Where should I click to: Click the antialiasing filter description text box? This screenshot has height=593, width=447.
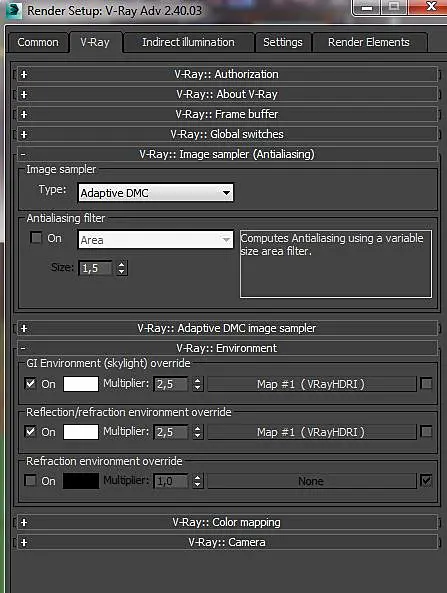coord(336,264)
